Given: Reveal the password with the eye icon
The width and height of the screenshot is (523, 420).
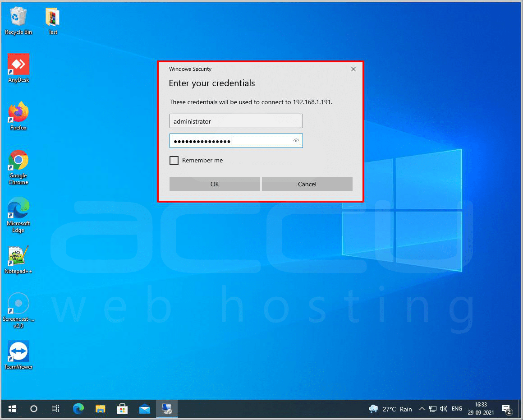Looking at the screenshot, I should pyautogui.click(x=296, y=141).
